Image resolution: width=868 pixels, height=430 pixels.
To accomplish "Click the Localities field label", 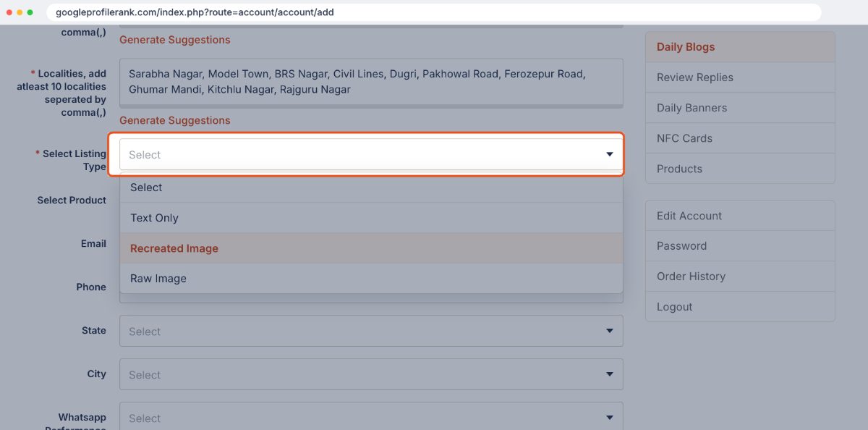I will tap(61, 93).
